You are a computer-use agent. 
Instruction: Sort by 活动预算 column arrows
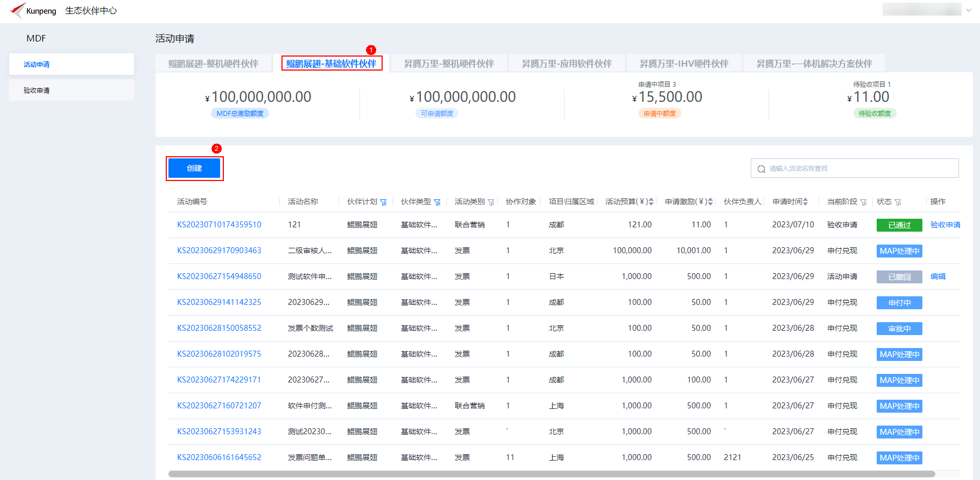651,201
